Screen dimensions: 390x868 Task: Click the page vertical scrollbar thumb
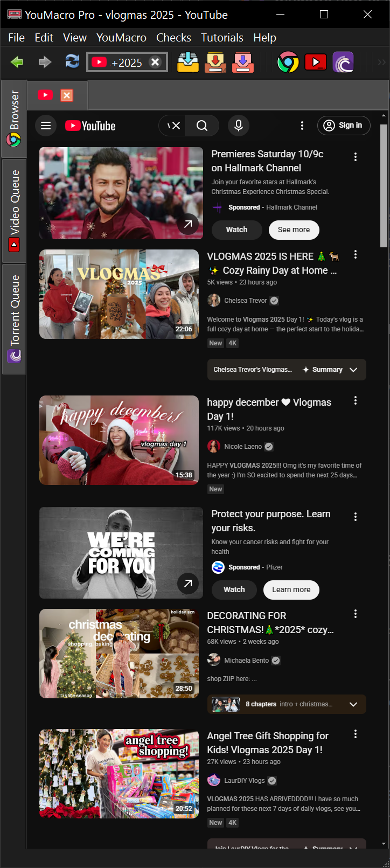384,186
